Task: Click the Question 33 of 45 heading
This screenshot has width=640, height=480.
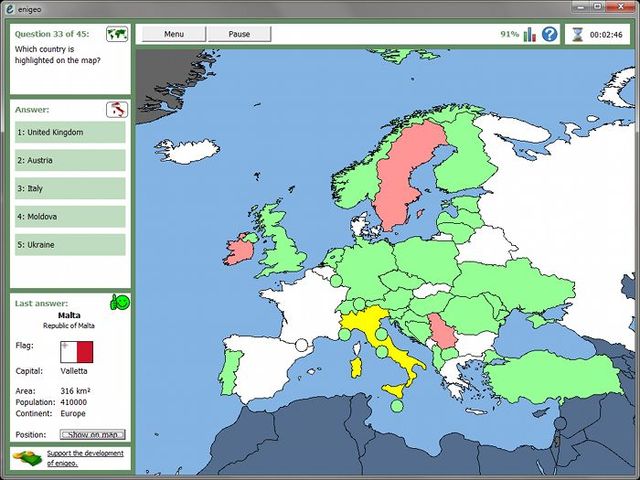Action: point(52,34)
